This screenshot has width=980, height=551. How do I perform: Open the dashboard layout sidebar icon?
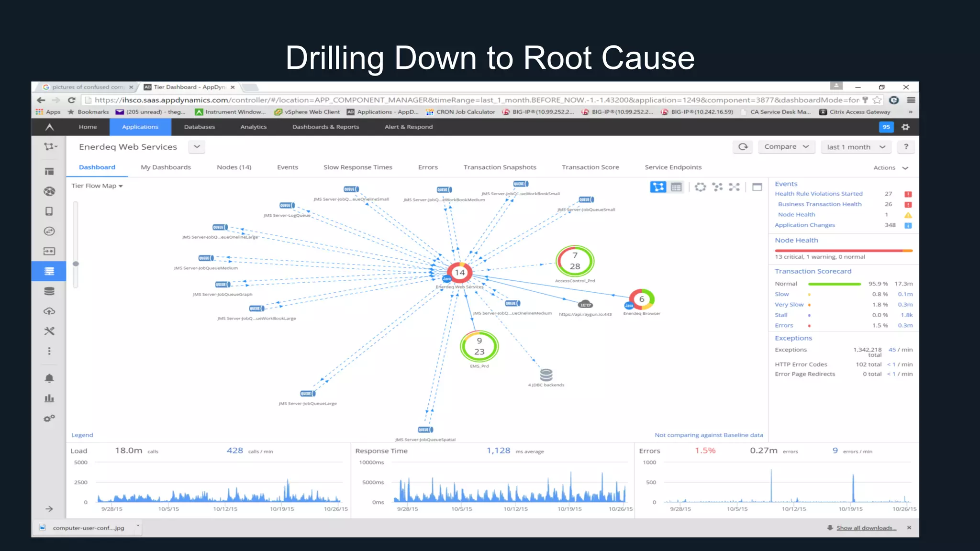[49, 171]
